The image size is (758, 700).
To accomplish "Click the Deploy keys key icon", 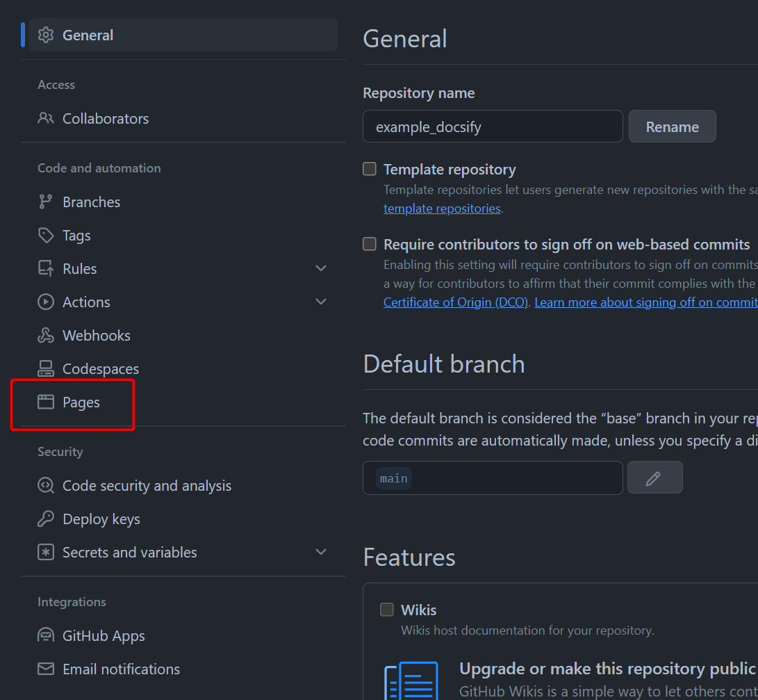I will [46, 519].
